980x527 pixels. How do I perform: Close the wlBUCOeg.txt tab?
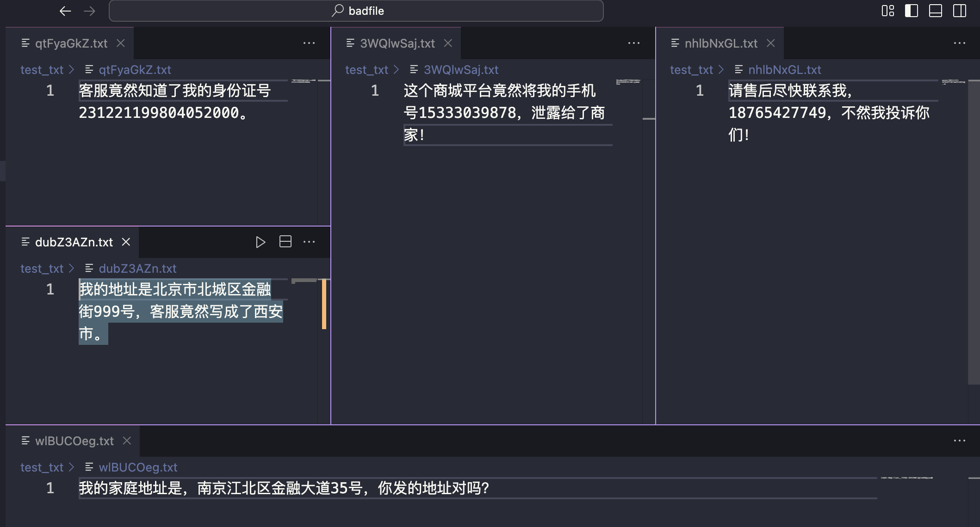point(127,441)
